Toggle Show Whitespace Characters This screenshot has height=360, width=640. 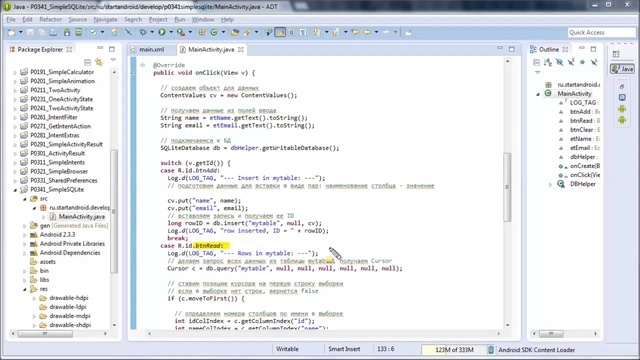303,32
